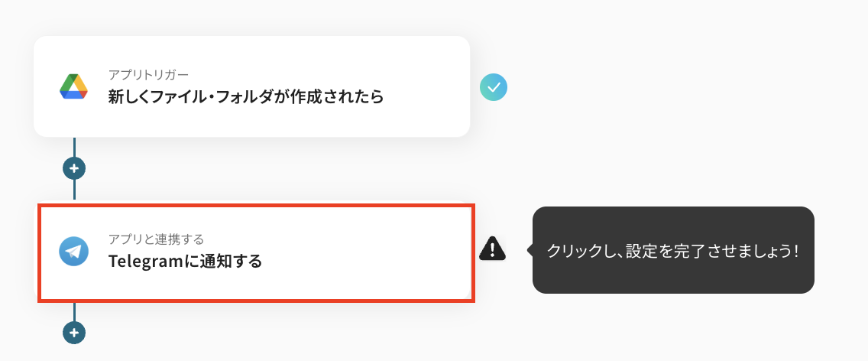Image resolution: width=868 pixels, height=361 pixels.
Task: Click the アプリと連携する label text
Action: click(156, 239)
